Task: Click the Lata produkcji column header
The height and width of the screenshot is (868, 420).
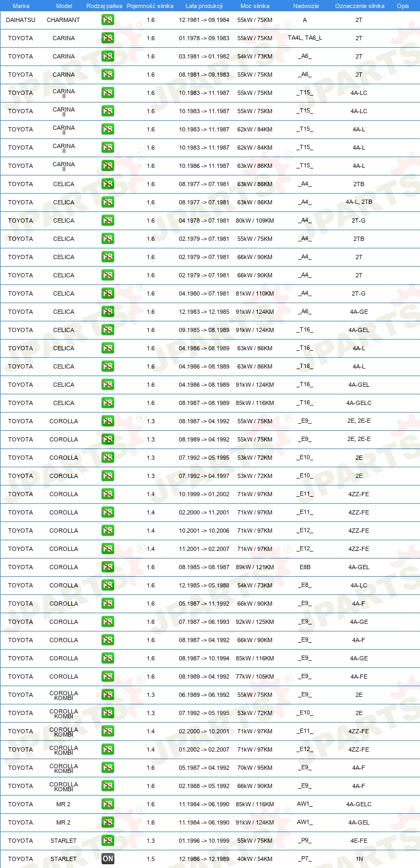Action: click(204, 6)
